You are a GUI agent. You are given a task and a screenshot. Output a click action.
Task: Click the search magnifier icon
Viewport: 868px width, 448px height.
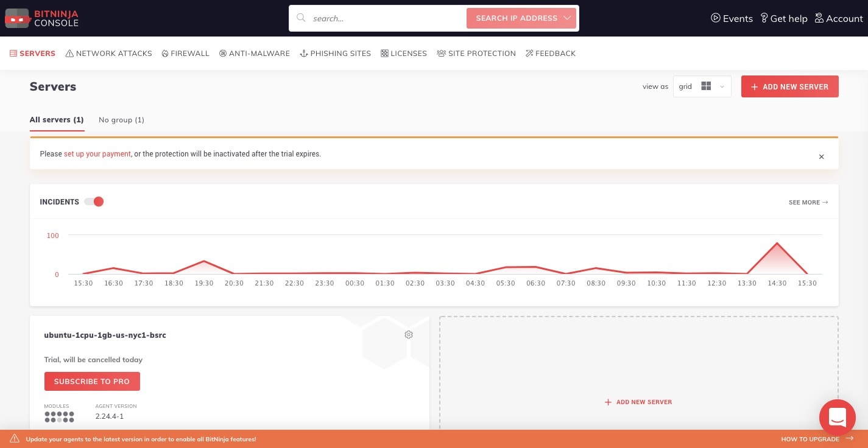[301, 18]
